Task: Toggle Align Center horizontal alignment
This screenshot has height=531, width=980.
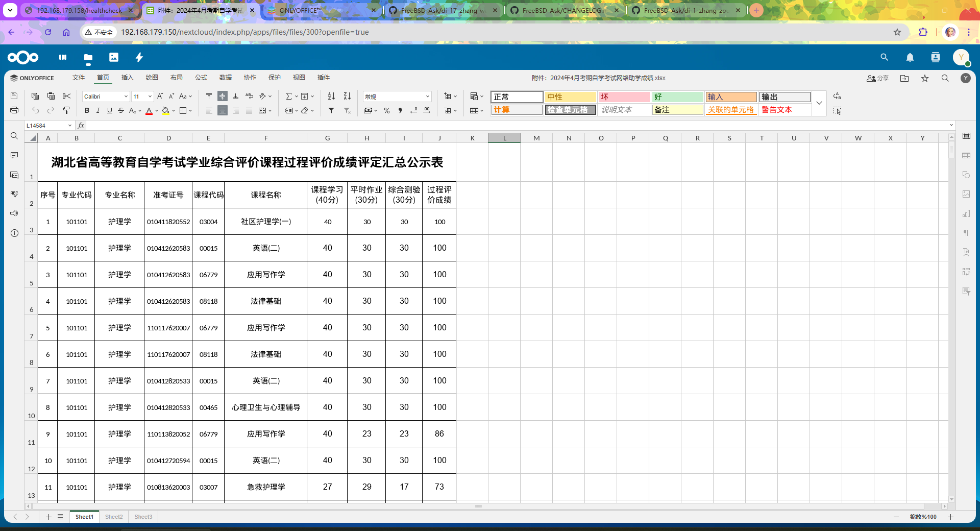Action: pyautogui.click(x=223, y=110)
